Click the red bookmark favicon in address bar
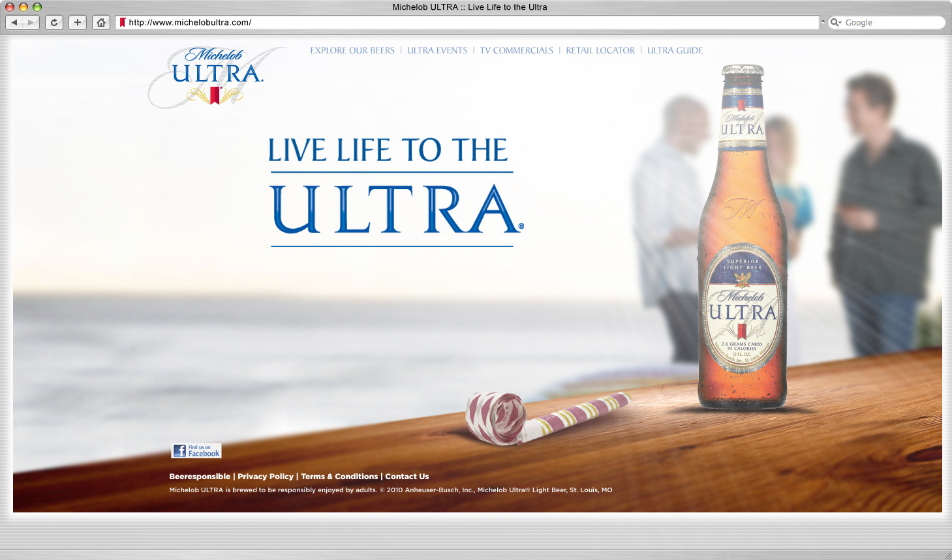 click(x=122, y=22)
